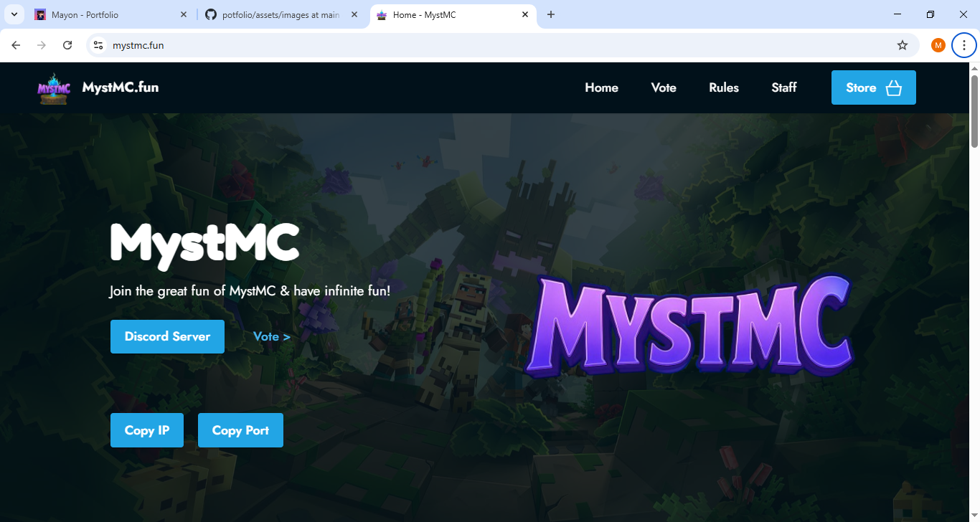
Task: View site information icon in address bar
Action: coord(99,45)
